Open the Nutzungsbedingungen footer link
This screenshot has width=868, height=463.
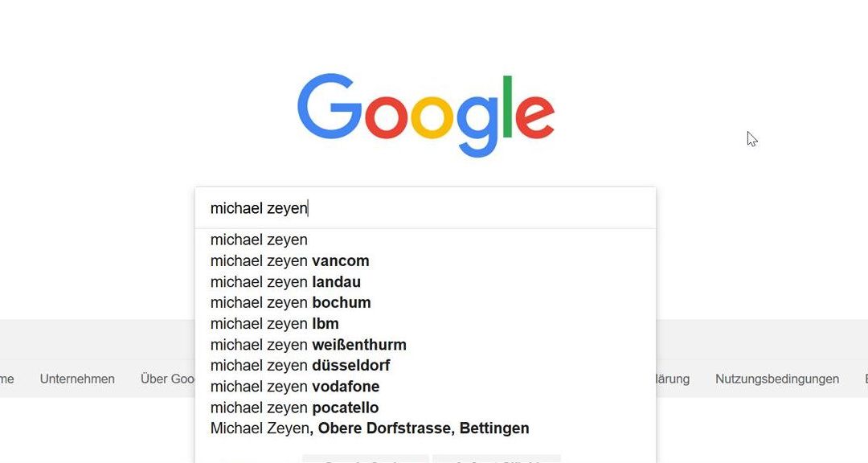pyautogui.click(x=777, y=379)
